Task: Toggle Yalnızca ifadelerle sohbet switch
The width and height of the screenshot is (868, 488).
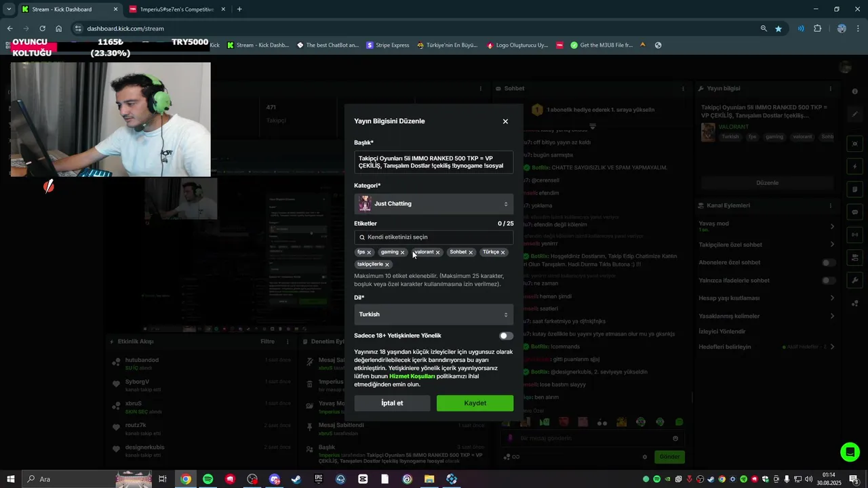Action: click(829, 280)
